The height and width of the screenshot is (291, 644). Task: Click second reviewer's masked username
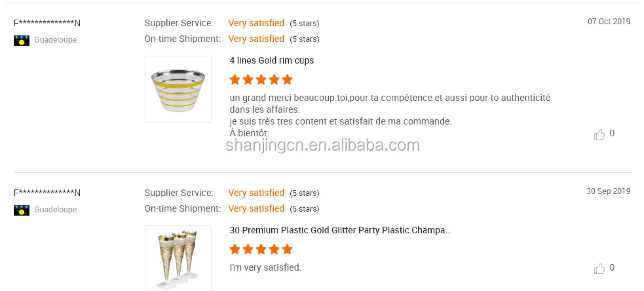47,193
